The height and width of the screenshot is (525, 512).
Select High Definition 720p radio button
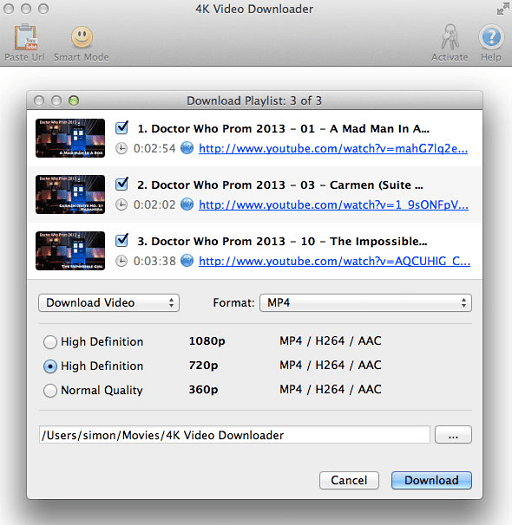pos(50,366)
